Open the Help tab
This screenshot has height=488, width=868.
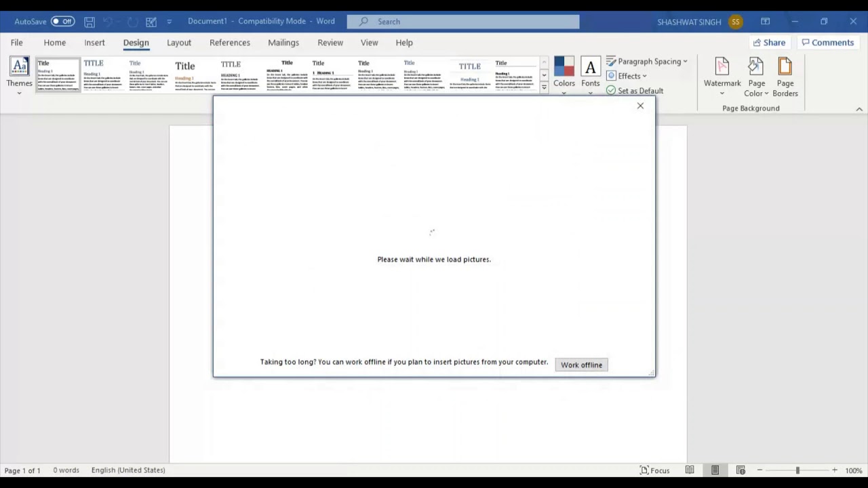(x=404, y=43)
